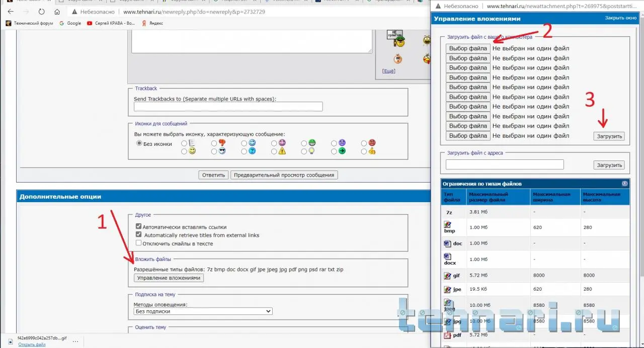Open the browser home page icon

point(57,12)
